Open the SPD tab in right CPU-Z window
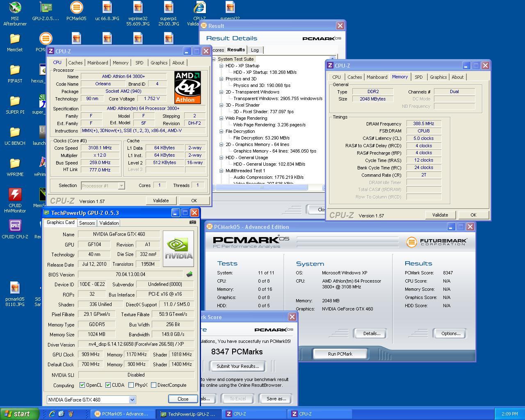 419,77
